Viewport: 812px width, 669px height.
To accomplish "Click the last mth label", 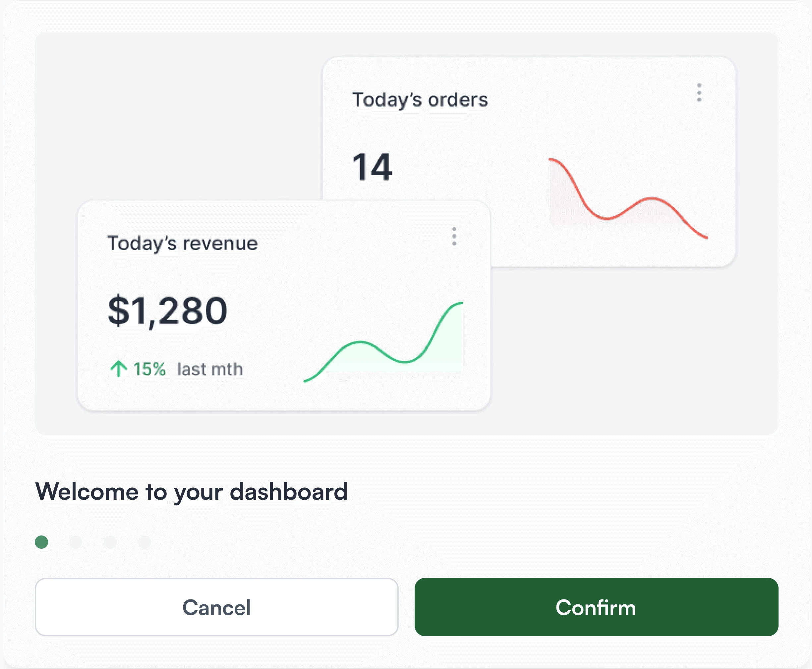I will [210, 369].
